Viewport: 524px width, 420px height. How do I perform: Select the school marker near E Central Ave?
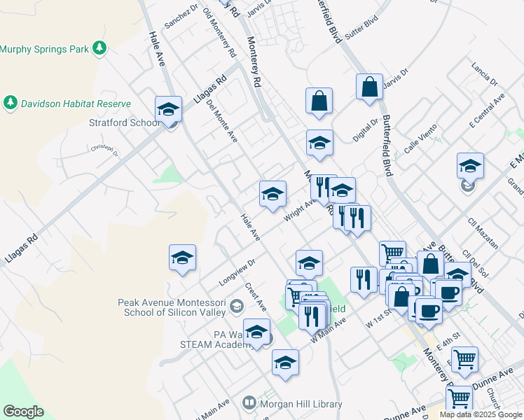tap(470, 168)
